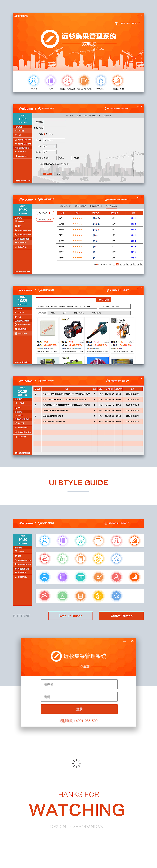Click 单位名称 input field in profile form
157x868 pixels.
point(54,122)
